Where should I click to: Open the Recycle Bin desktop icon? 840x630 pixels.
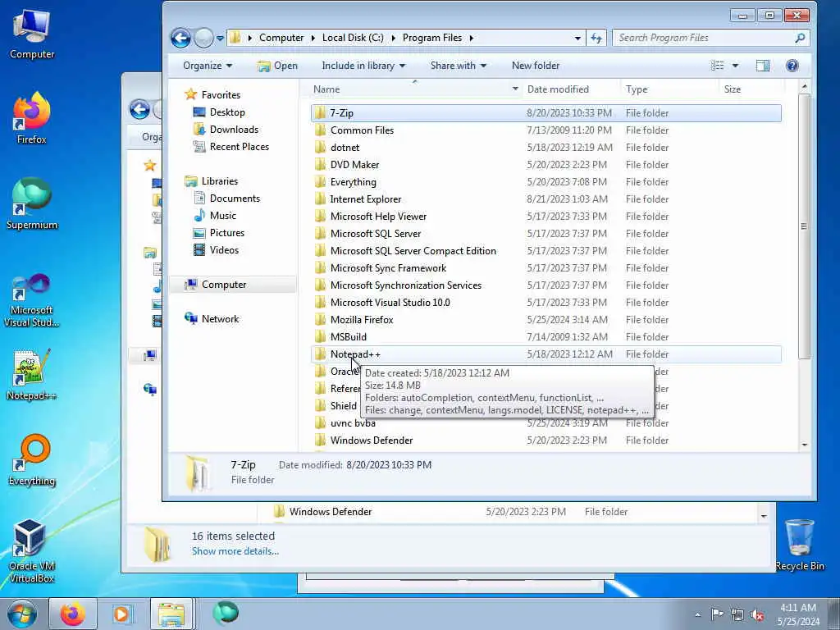[800, 545]
